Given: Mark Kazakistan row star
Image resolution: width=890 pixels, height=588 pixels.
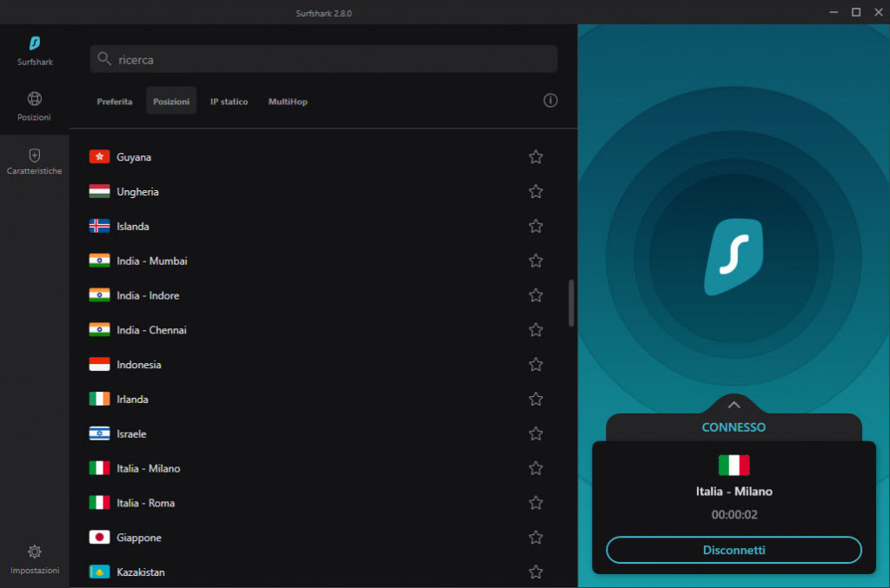Looking at the screenshot, I should point(535,572).
